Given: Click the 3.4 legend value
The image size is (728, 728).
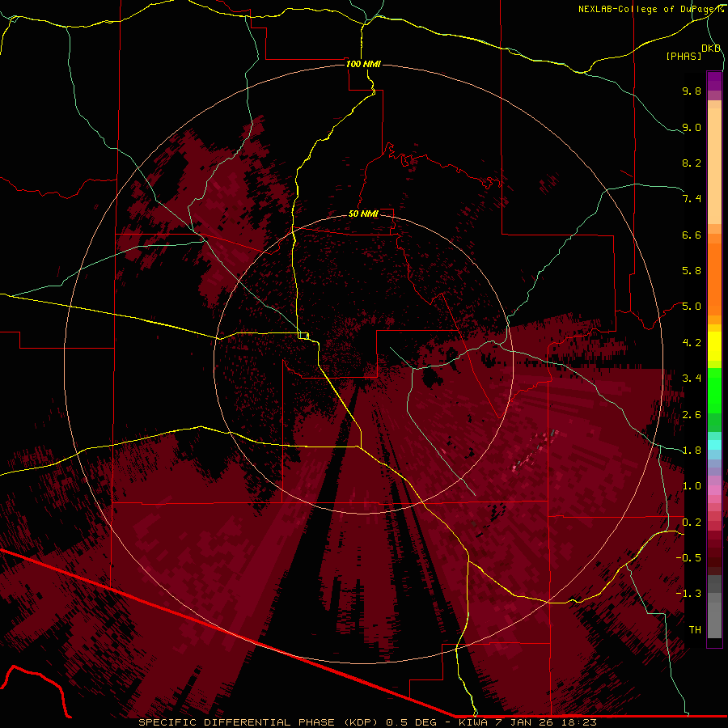Looking at the screenshot, I should coord(692,379).
